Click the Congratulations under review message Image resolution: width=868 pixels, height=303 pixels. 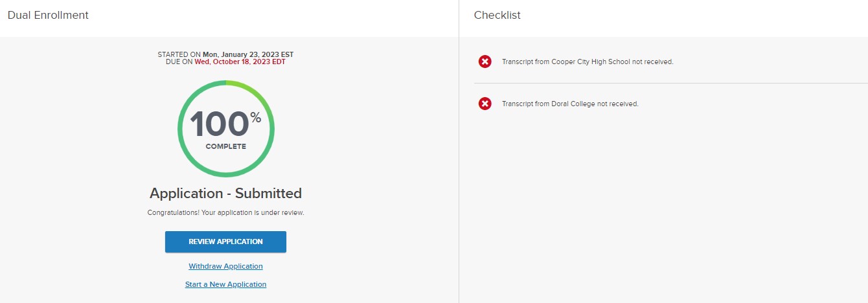[225, 212]
